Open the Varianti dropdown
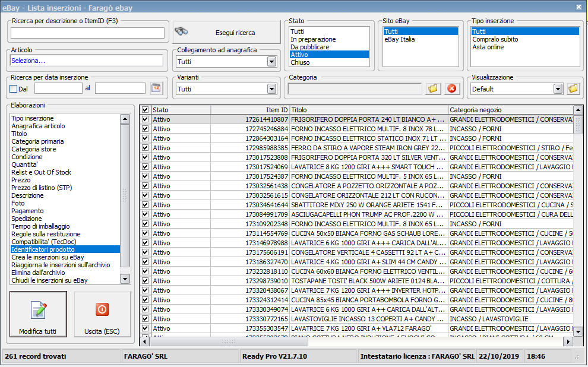 tap(272, 89)
